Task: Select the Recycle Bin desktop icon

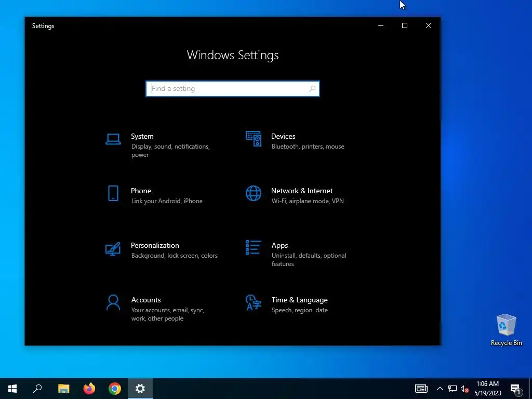Action: 506,330
